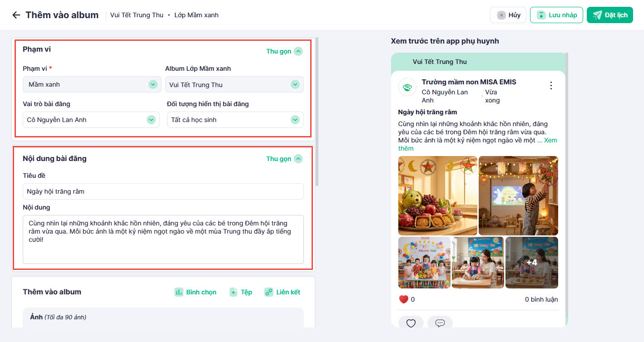
Task: Open the Đối tượng hiển thị bài đăng dropdown
Action: click(x=235, y=120)
